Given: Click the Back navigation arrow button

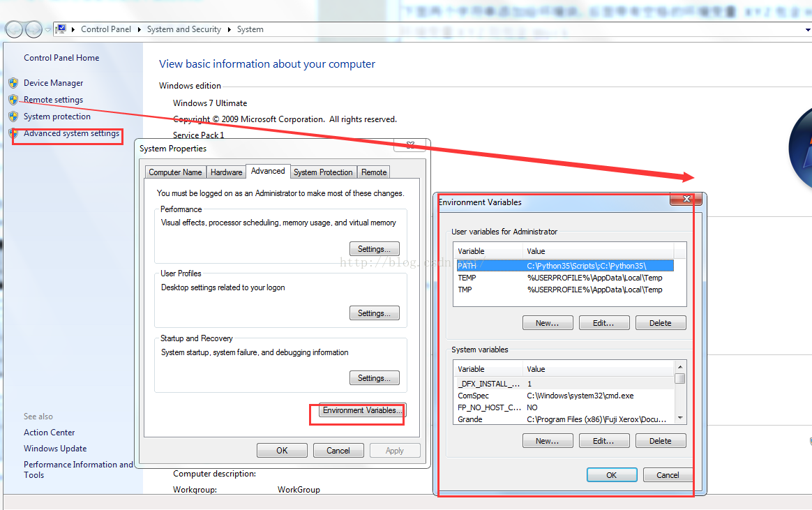Looking at the screenshot, I should pyautogui.click(x=14, y=29).
